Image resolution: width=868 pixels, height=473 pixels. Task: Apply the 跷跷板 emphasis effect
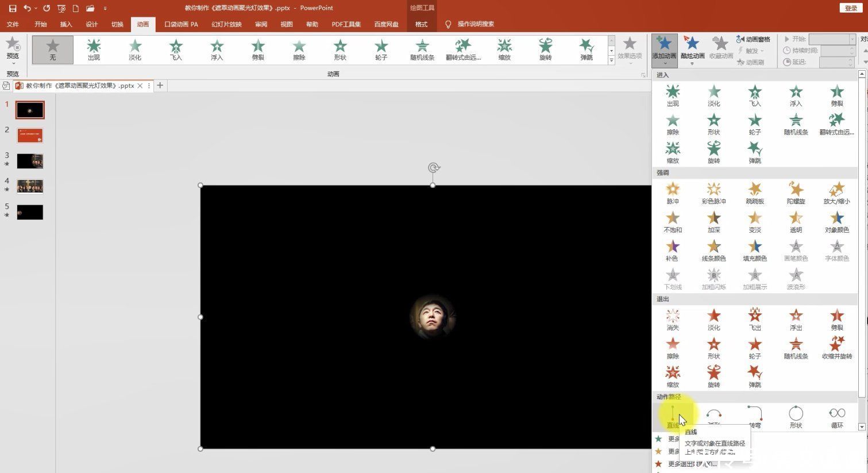755,193
